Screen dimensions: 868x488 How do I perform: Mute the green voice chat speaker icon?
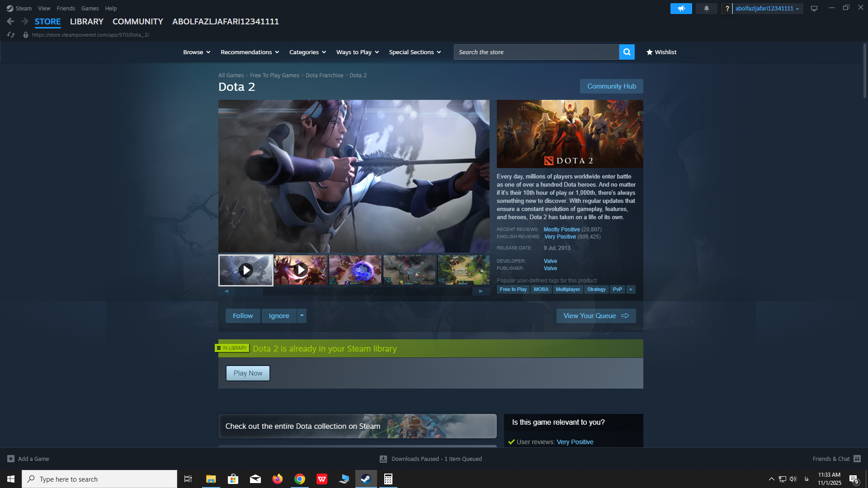[681, 8]
